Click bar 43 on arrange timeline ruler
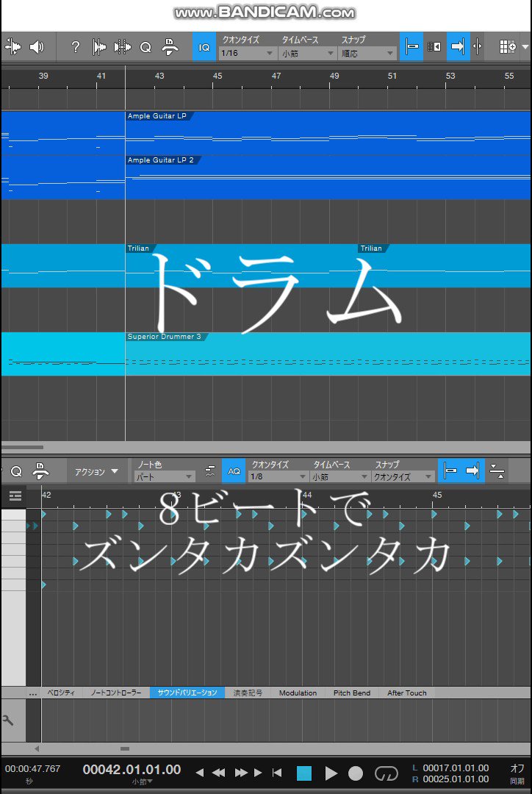 click(159, 76)
